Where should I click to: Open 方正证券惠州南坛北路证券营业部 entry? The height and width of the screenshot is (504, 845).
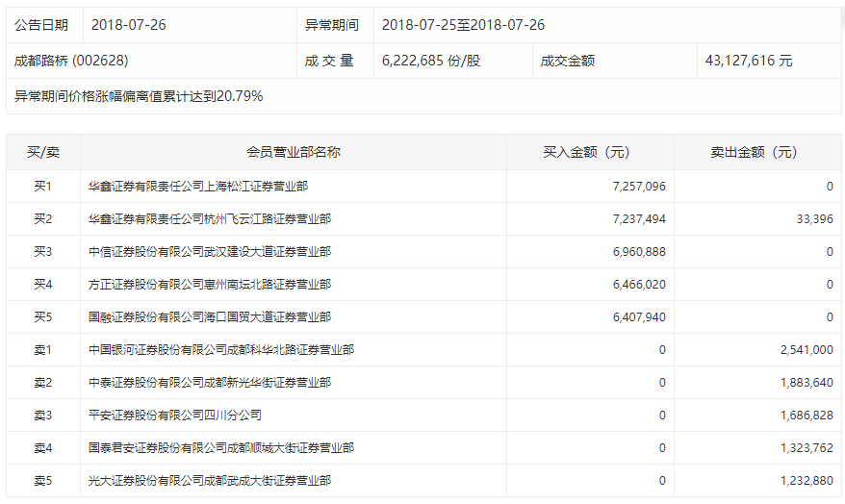pos(210,285)
